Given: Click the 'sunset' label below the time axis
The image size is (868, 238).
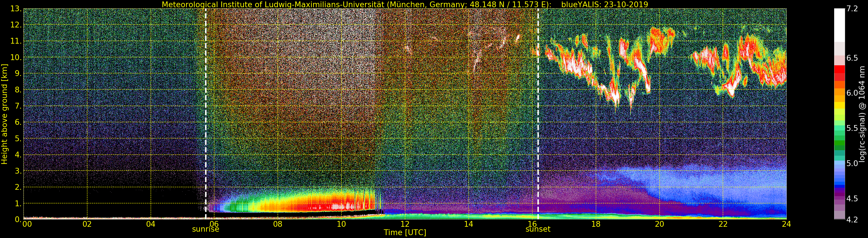Looking at the screenshot, I should tap(538, 229).
